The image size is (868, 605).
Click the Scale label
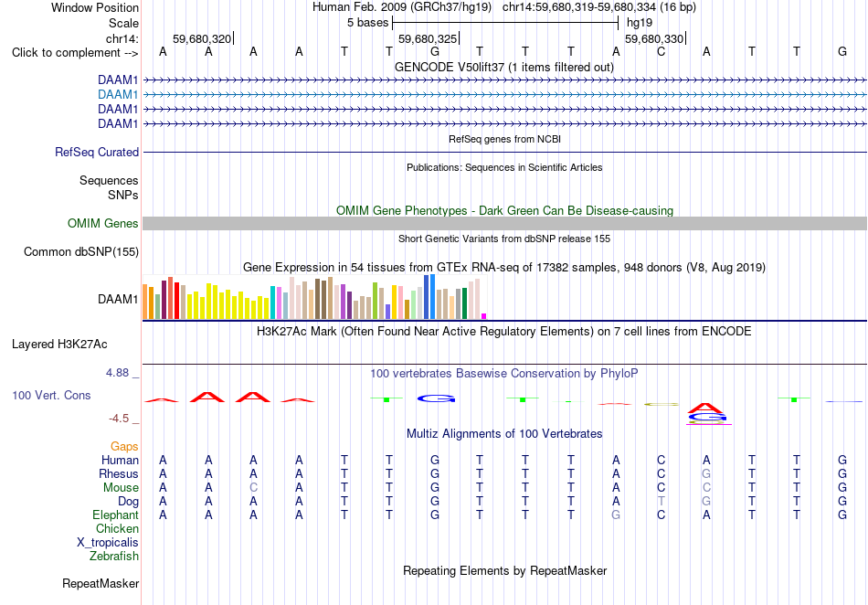[123, 23]
